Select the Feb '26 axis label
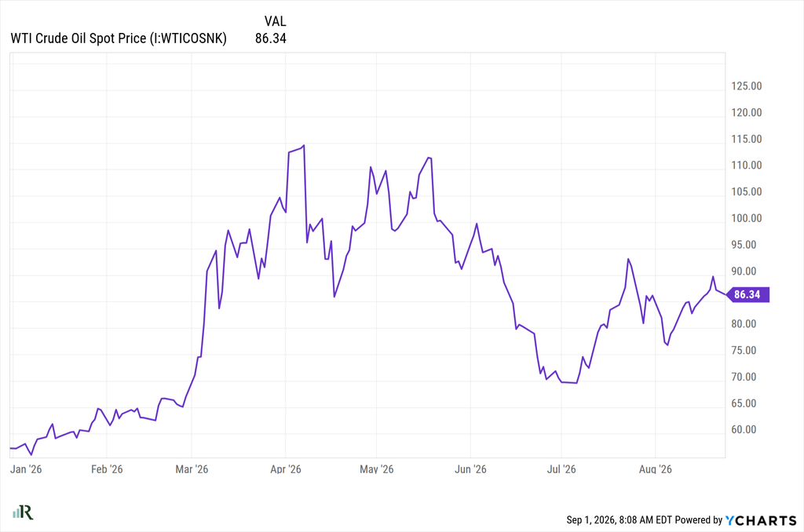The image size is (804, 532). click(x=107, y=469)
